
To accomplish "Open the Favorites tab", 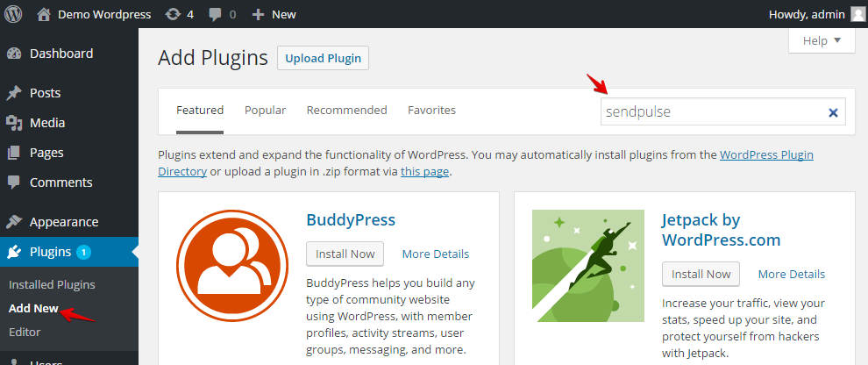I will [431, 111].
